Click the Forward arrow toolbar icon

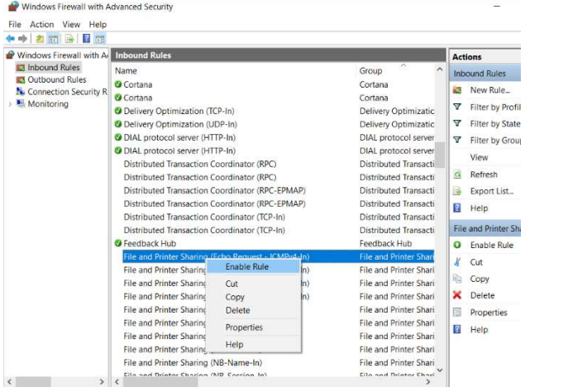(23, 38)
